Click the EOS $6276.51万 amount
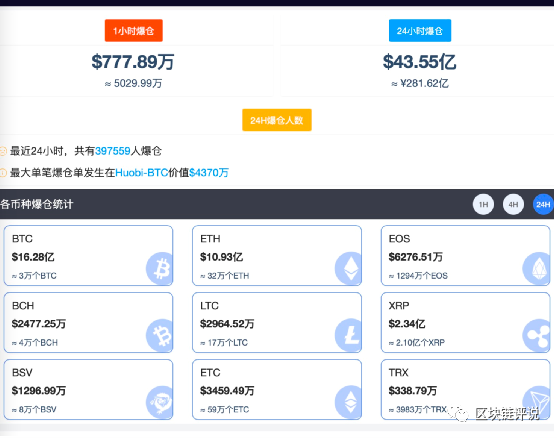The height and width of the screenshot is (438, 557). pos(416,257)
